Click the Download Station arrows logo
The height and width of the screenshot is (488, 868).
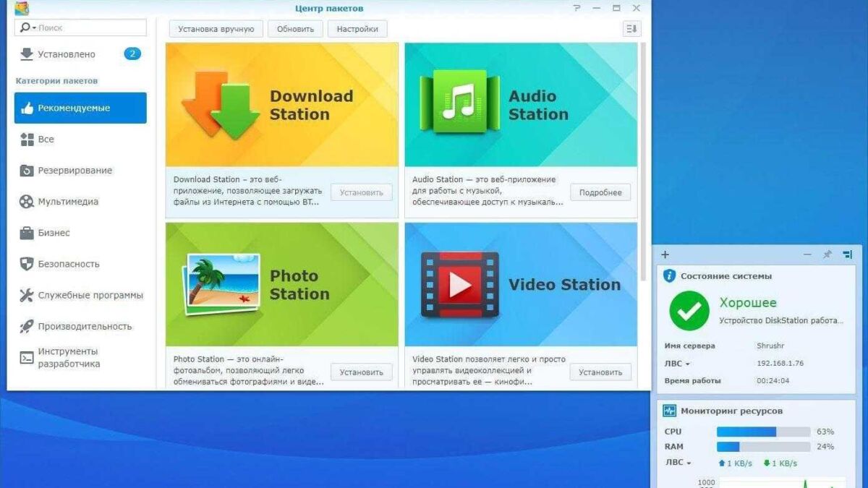coord(220,105)
